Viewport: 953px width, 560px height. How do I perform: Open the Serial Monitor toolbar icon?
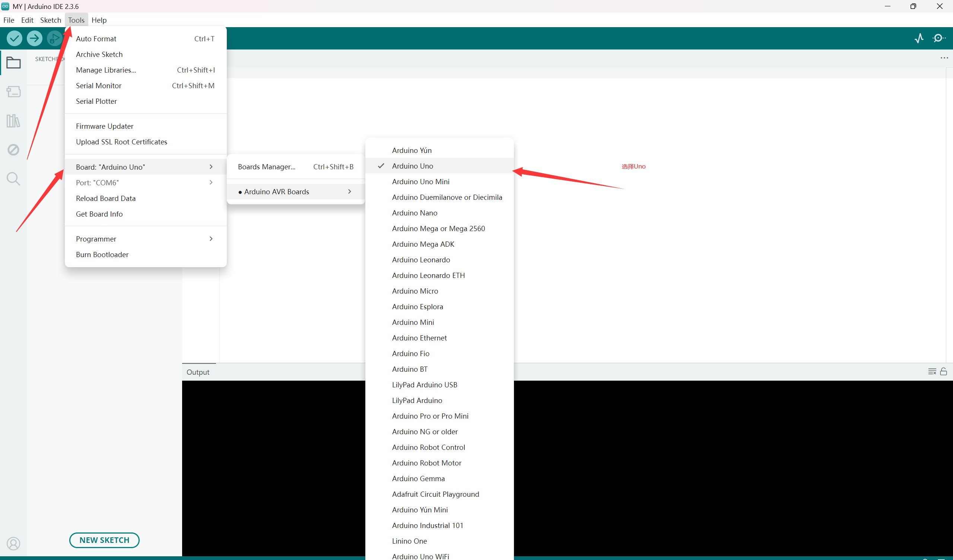[x=938, y=38]
